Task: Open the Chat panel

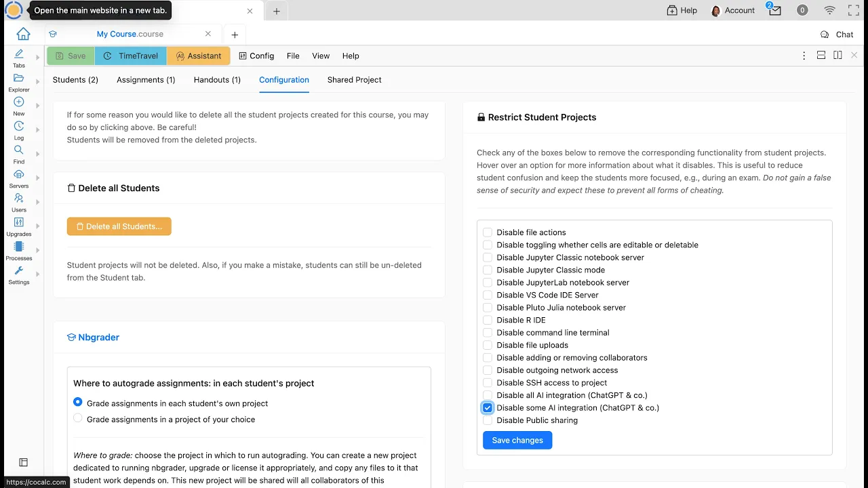Action: [837, 35]
